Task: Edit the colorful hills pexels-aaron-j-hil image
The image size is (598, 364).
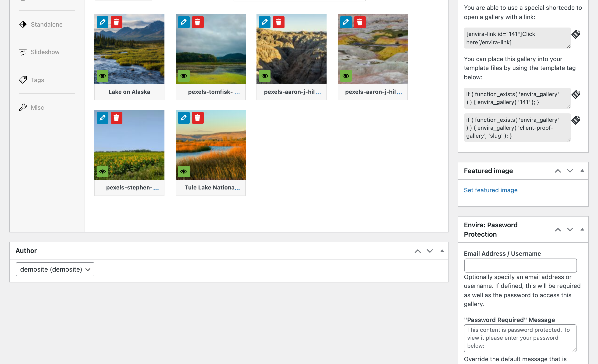Action: click(346, 22)
